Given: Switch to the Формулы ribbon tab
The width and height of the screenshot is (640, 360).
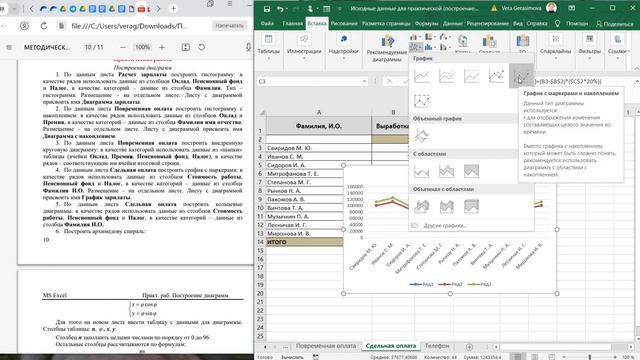Looking at the screenshot, I should (x=427, y=24).
